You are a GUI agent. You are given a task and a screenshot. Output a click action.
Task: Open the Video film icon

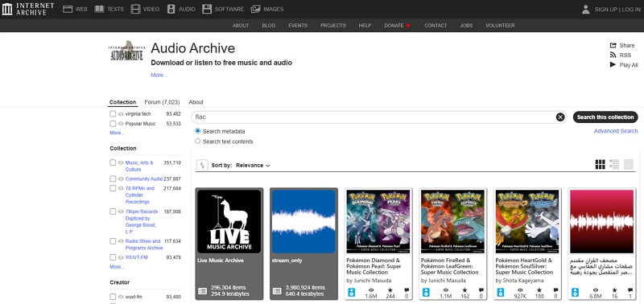(x=135, y=9)
